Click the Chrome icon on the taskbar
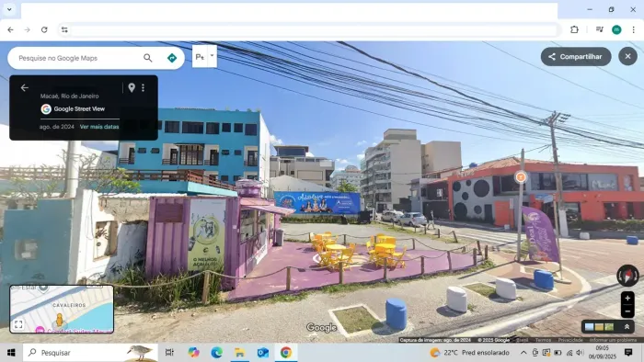This screenshot has height=362, width=644. (x=286, y=353)
